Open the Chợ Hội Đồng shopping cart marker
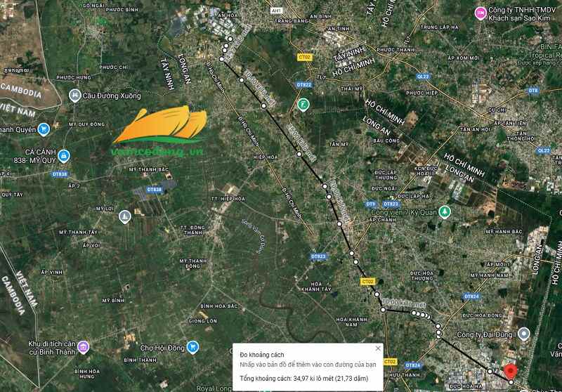 pos(192,347)
